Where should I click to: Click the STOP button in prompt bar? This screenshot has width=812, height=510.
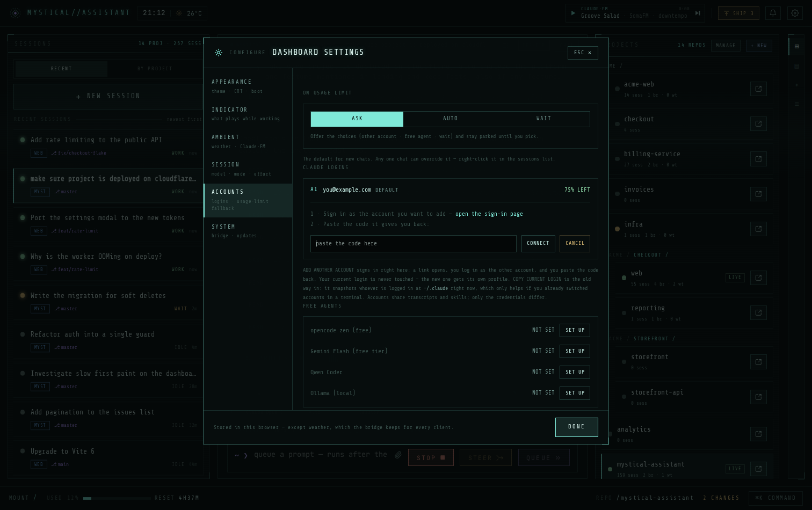tap(431, 458)
